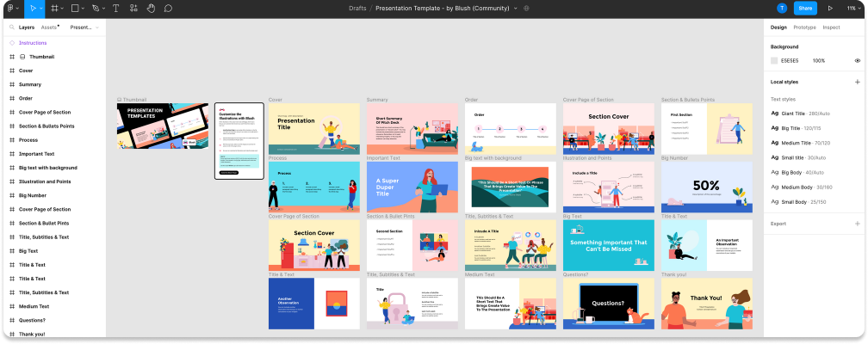Image resolution: width=868 pixels, height=344 pixels.
Task: Click the Drafts breadcrumb link
Action: 357,9
